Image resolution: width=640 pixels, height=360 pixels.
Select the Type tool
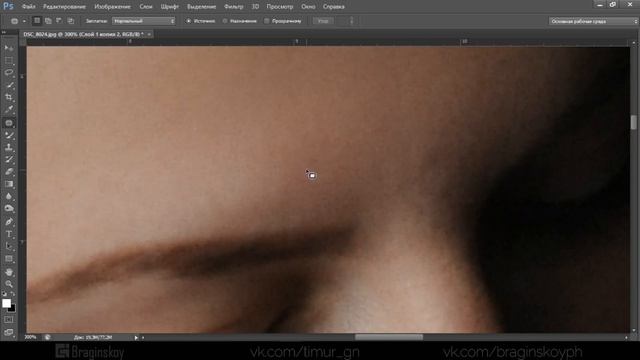point(9,234)
